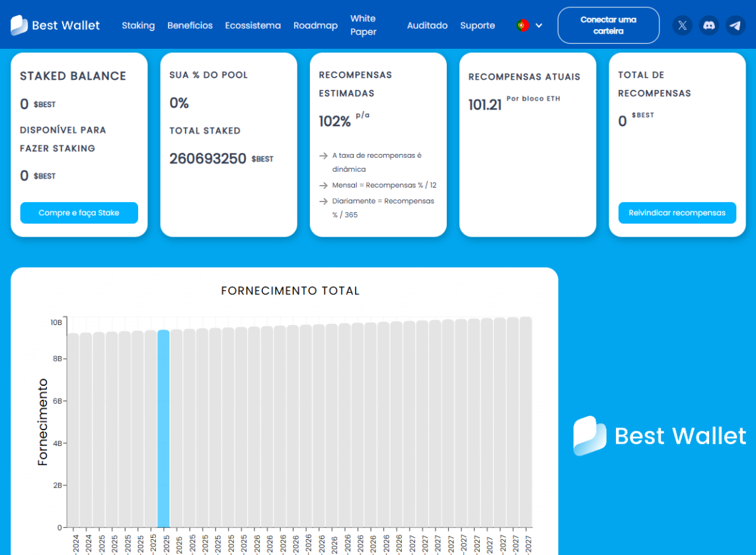The height and width of the screenshot is (555, 756).
Task: Click 'A taxa de recompensas é dinâmica' text
Action: [377, 162]
